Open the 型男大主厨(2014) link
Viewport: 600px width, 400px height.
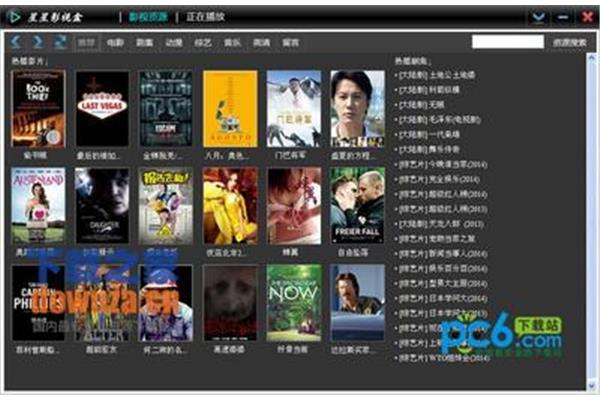coord(443,284)
